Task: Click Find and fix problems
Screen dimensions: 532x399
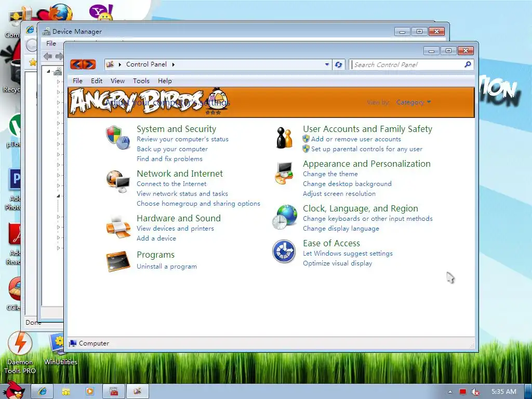Action: click(x=169, y=159)
